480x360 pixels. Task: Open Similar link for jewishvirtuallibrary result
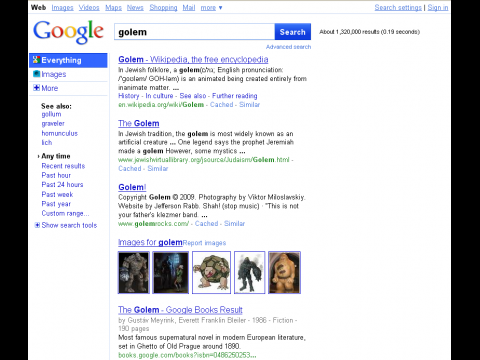click(158, 169)
